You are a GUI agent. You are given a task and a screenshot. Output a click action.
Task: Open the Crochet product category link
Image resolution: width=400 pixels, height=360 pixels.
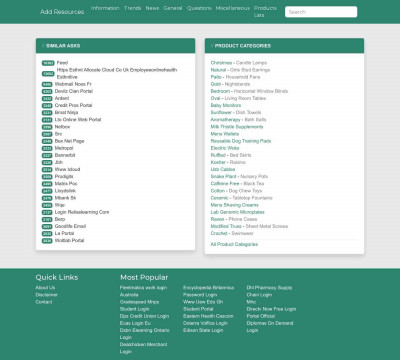pos(219,233)
